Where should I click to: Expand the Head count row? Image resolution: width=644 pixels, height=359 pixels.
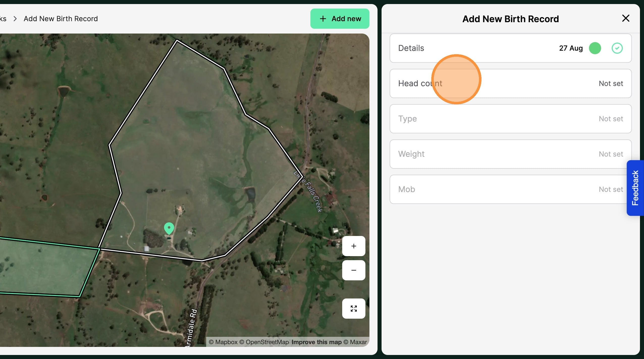coord(510,83)
